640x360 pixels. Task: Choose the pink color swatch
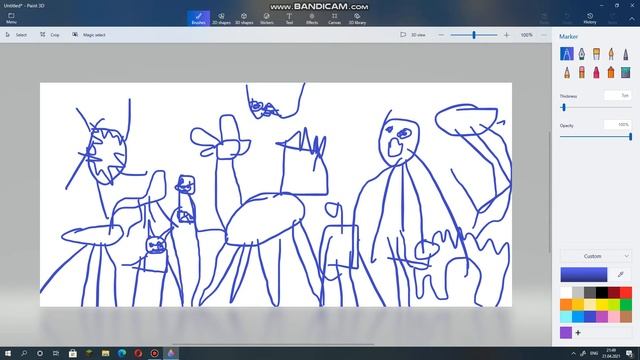coord(614,316)
